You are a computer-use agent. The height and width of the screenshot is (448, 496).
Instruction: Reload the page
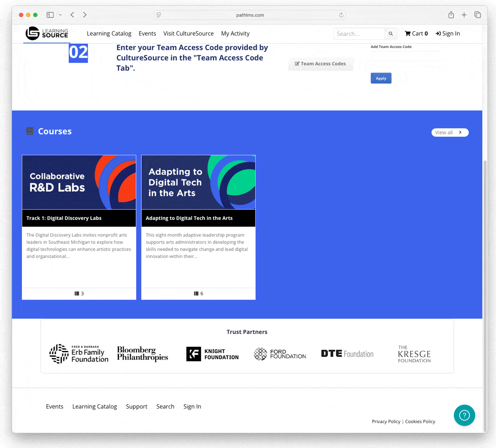(341, 15)
